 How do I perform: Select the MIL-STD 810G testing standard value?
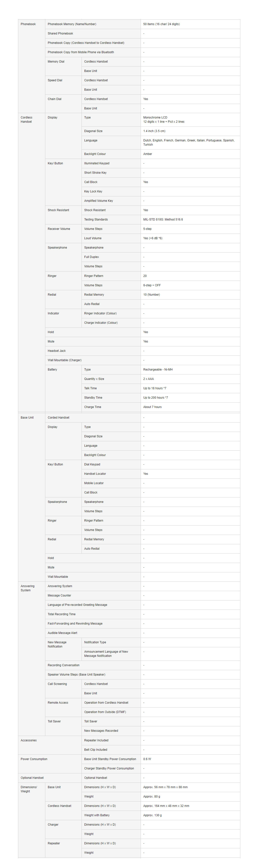[163, 220]
